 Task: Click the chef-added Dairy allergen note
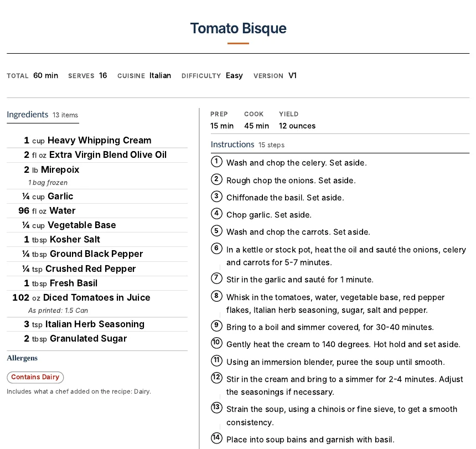79,391
